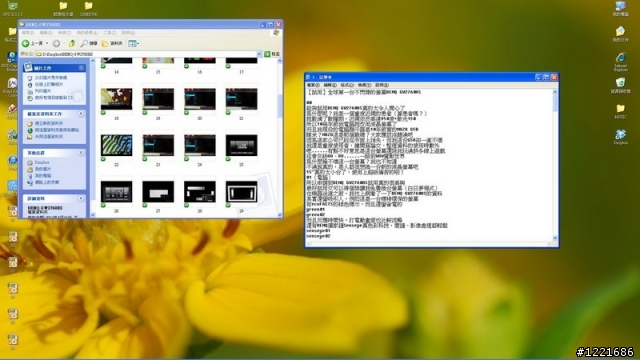Select image thumbnail 25
640x360 pixels.
point(241,145)
